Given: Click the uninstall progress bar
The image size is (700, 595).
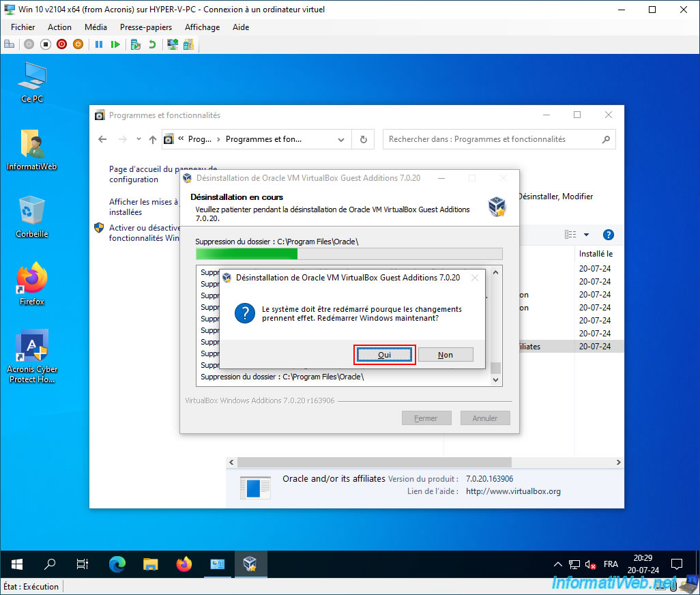Looking at the screenshot, I should (349, 254).
